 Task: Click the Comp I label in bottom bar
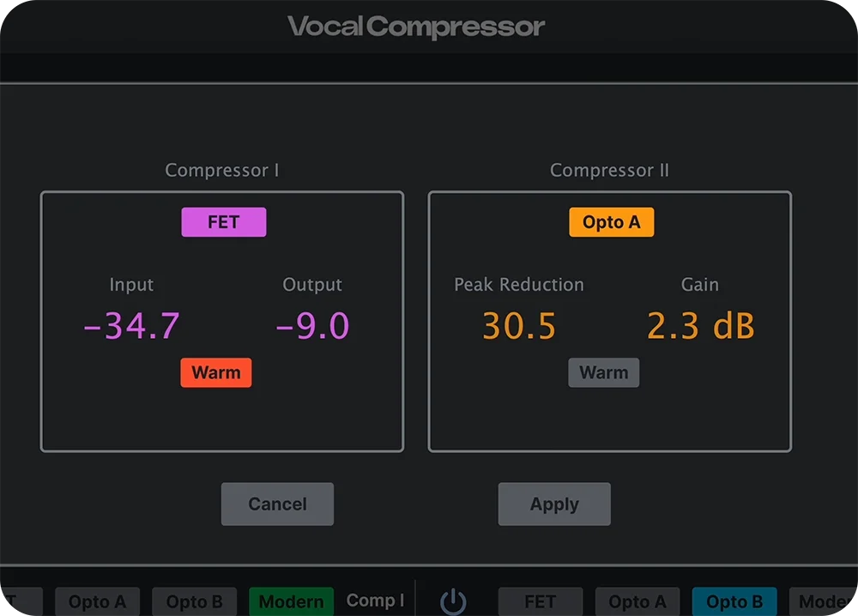376,601
